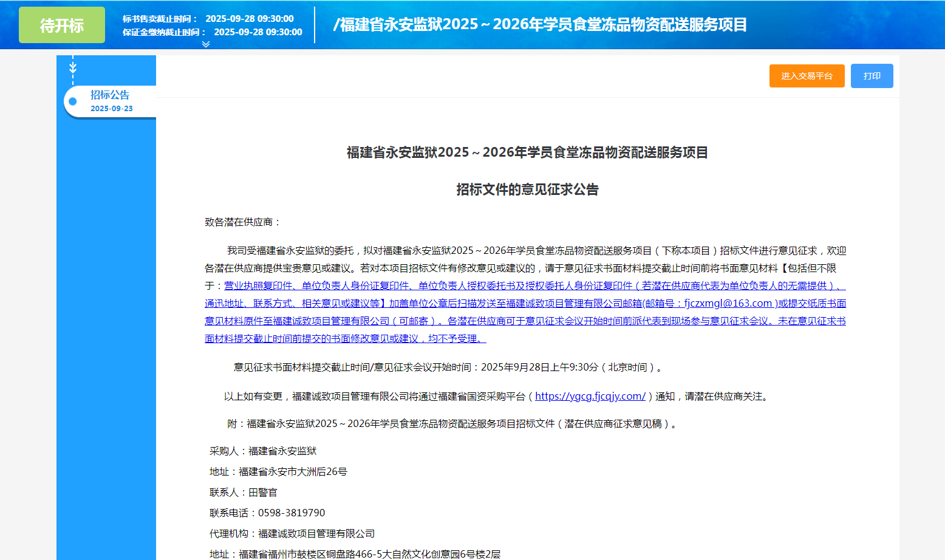Viewport: 945px width, 560px height.
Task: Click the 招标文件的意见征求公告 heading
Action: tap(527, 190)
